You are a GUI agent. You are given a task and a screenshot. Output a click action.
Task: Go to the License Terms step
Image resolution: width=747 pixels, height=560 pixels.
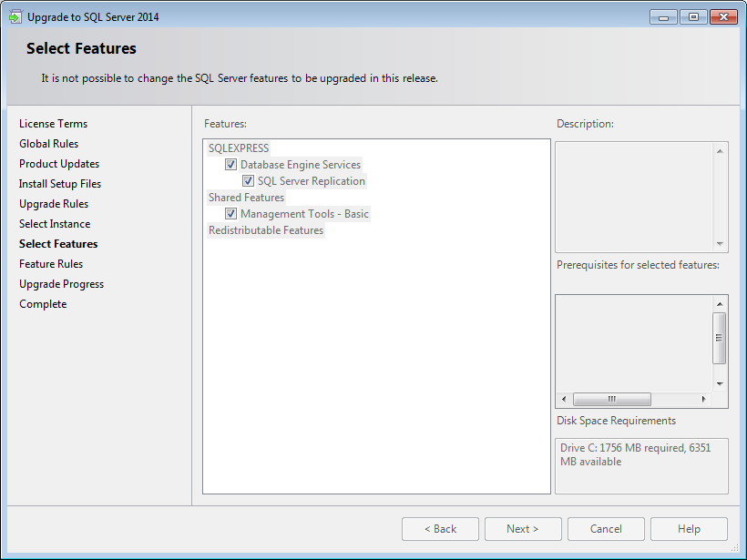[x=54, y=124]
